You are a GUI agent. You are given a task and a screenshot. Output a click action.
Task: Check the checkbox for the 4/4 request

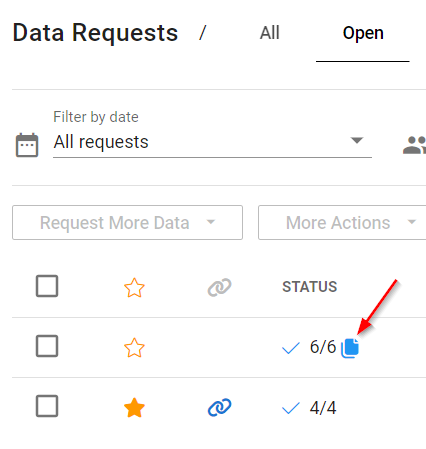[x=47, y=406]
